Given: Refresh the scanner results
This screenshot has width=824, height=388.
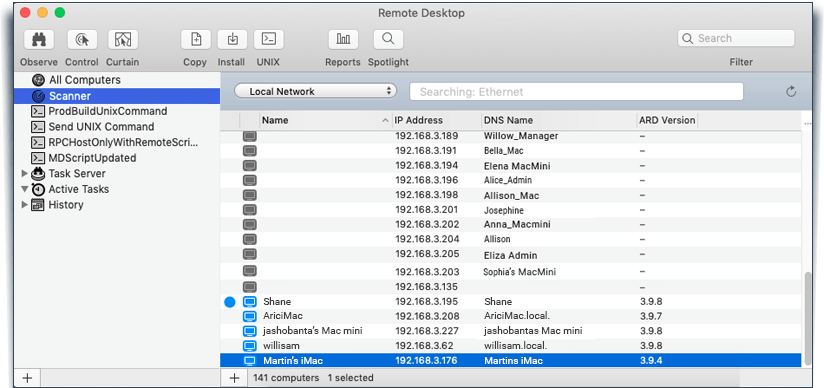Looking at the screenshot, I should pos(791,92).
